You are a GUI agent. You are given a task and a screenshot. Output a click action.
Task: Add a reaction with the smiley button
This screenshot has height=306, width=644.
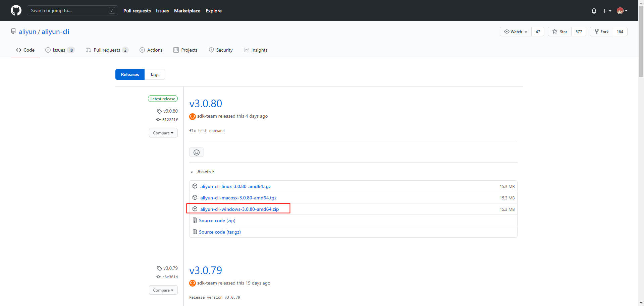(197, 152)
